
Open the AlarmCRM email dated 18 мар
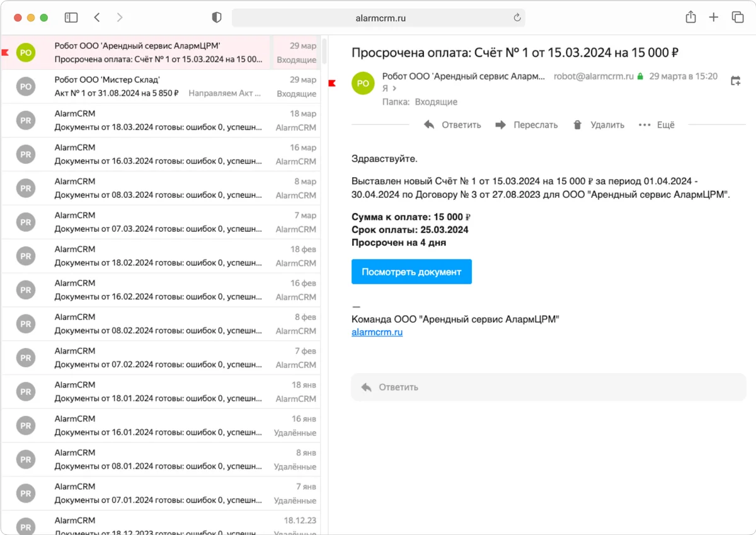[x=160, y=121]
